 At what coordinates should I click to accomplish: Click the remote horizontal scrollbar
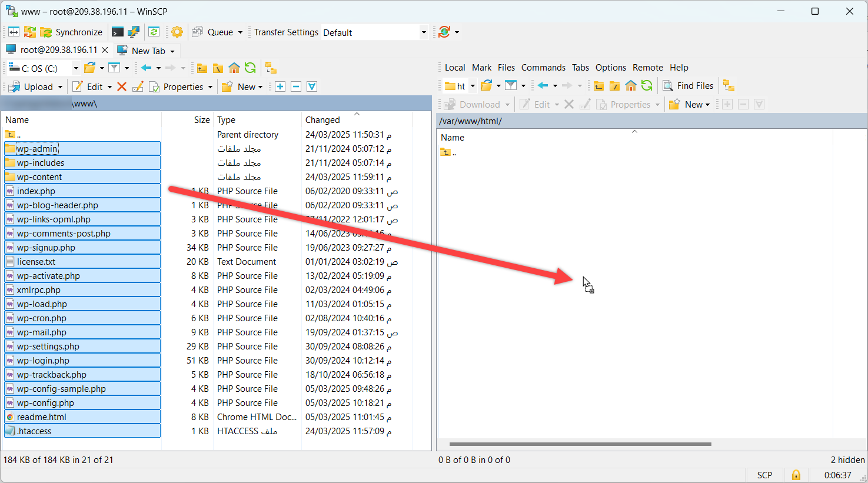pyautogui.click(x=580, y=444)
